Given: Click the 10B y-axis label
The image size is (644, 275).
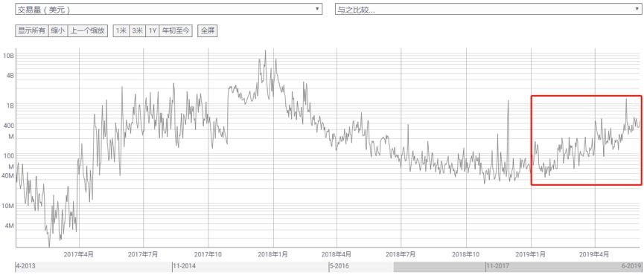Looking at the screenshot, I should 9,55.
